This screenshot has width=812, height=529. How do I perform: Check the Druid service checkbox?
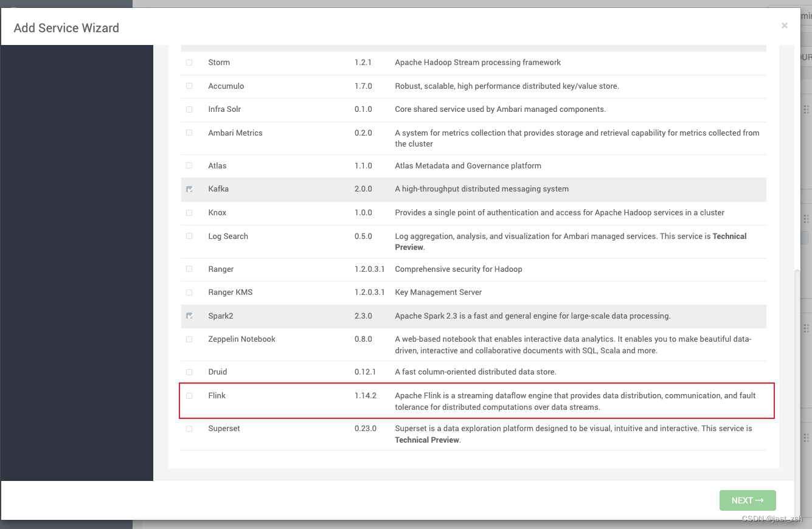(189, 372)
